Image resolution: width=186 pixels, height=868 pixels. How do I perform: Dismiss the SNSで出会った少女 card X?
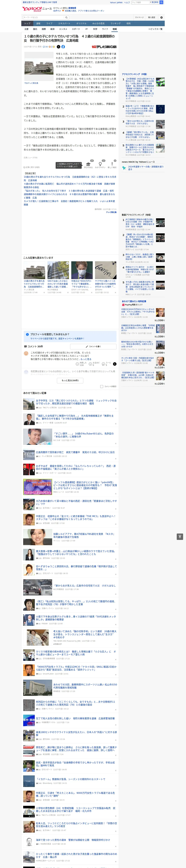[x=68, y=293]
